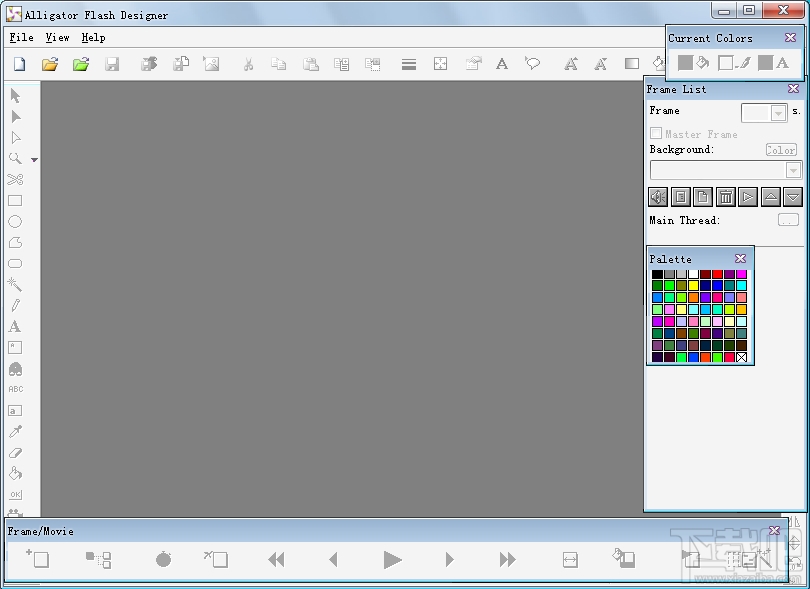Click the Background Color button
This screenshot has height=589, width=810.
[781, 150]
